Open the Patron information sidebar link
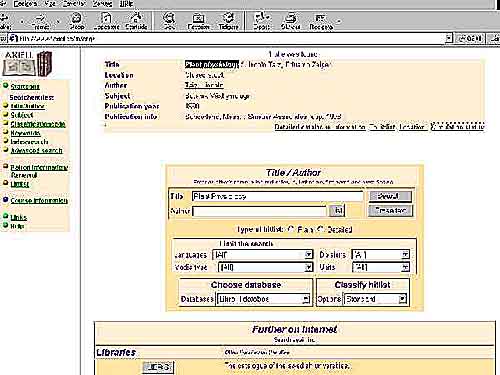The image size is (500, 375). pyautogui.click(x=39, y=167)
